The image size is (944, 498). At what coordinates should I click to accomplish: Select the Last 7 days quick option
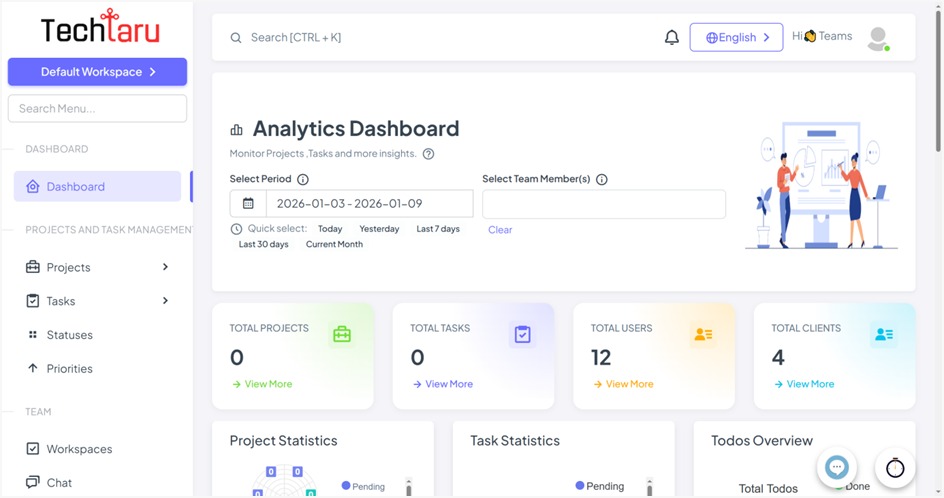point(438,229)
